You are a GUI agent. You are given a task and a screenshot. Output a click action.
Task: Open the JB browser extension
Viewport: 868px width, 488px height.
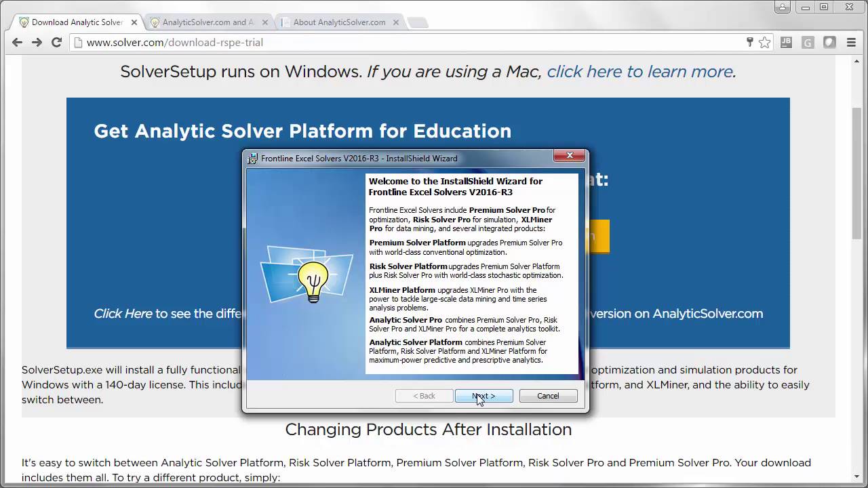787,42
